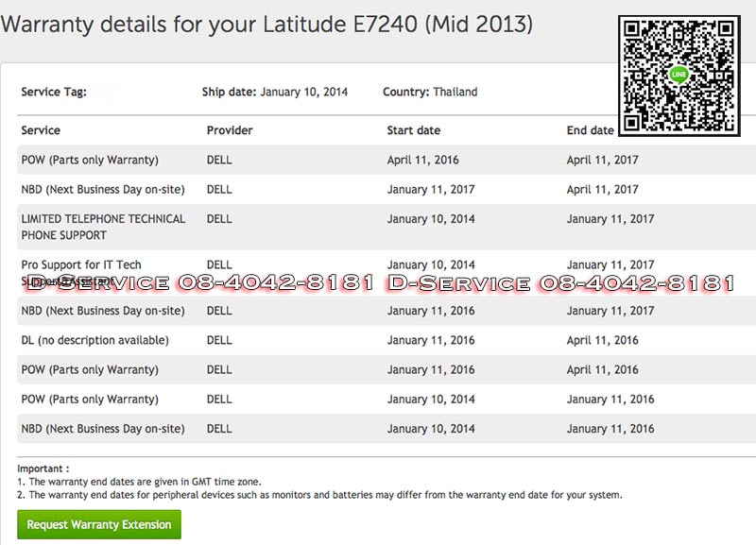Select the January 11, 2017 start date cell
Screen dimensions: 756x545
431,189
